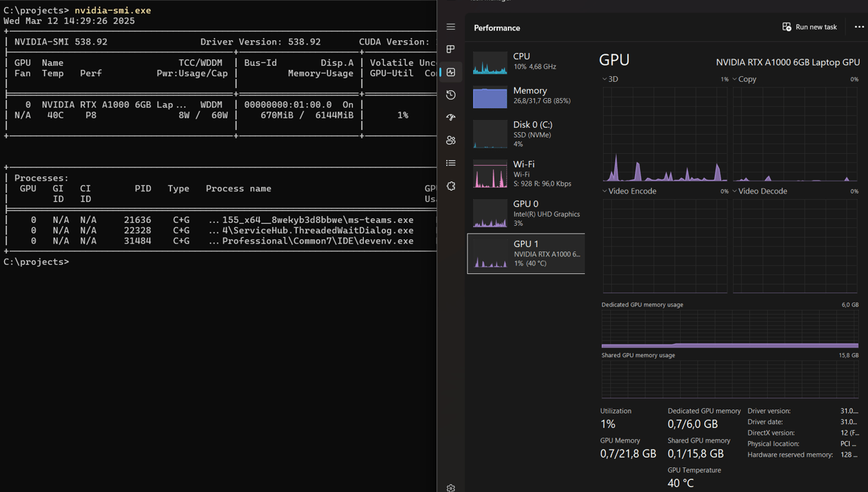Click the WDDM driver model text
This screenshot has width=868, height=492.
tap(211, 104)
